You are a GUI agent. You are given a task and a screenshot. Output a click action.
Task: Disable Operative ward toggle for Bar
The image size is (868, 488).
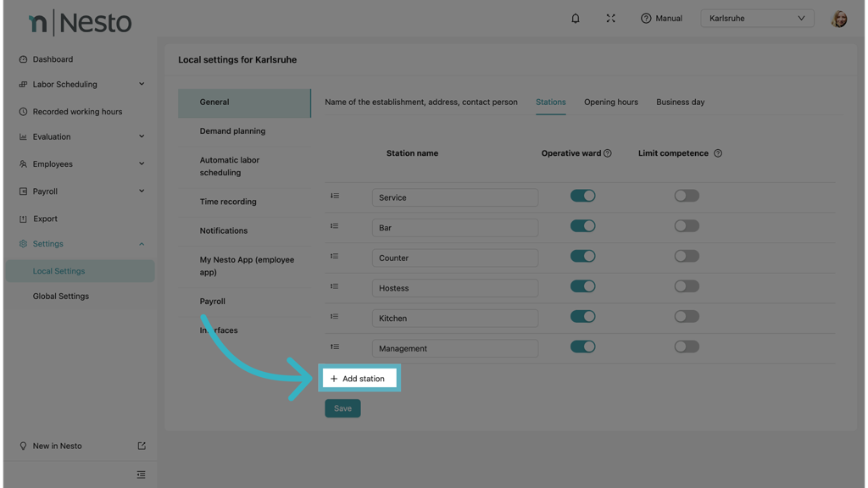(582, 226)
